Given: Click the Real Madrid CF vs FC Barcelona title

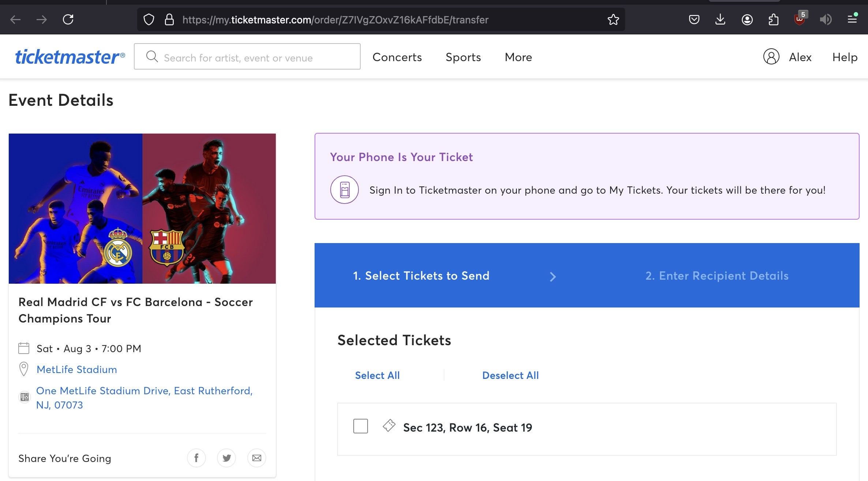Looking at the screenshot, I should point(136,310).
